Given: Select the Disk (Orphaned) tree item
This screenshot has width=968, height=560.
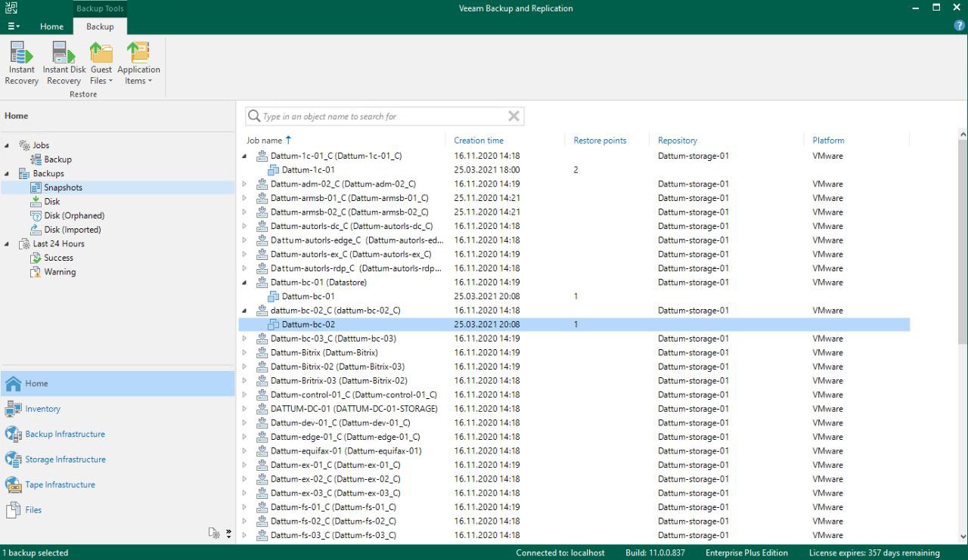Looking at the screenshot, I should click(x=74, y=215).
